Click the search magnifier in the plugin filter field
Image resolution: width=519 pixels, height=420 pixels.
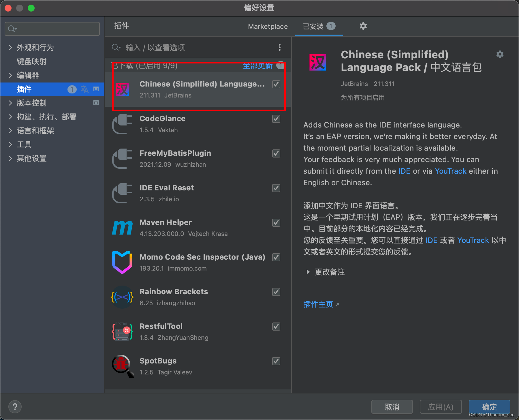coord(116,47)
